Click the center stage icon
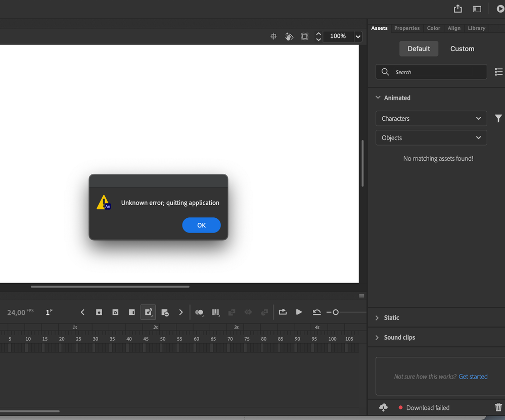 point(273,36)
